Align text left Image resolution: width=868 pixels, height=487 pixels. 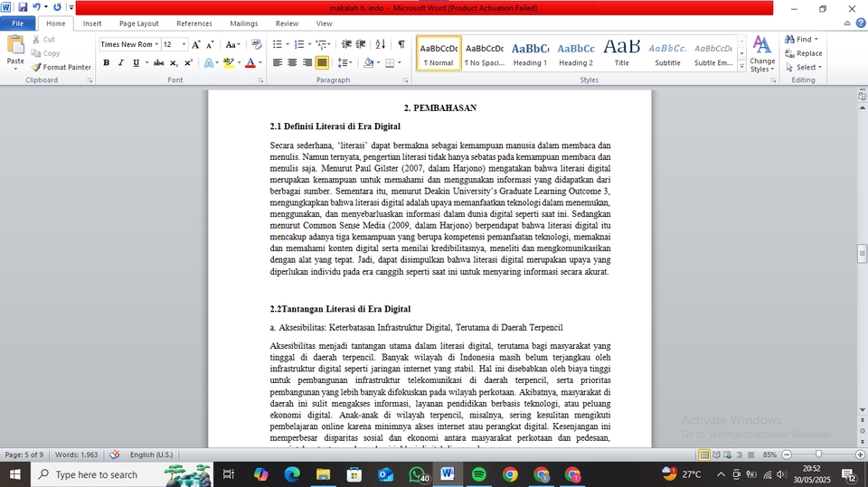[278, 62]
